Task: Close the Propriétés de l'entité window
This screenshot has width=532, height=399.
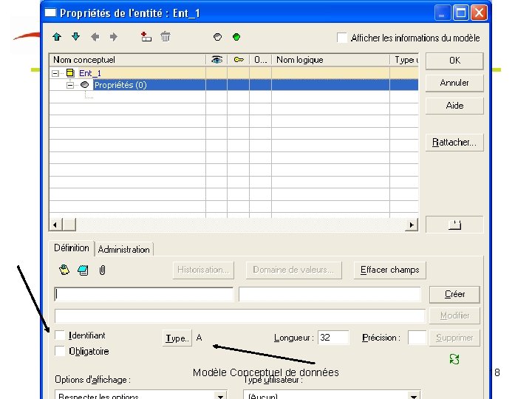Action: (x=479, y=13)
